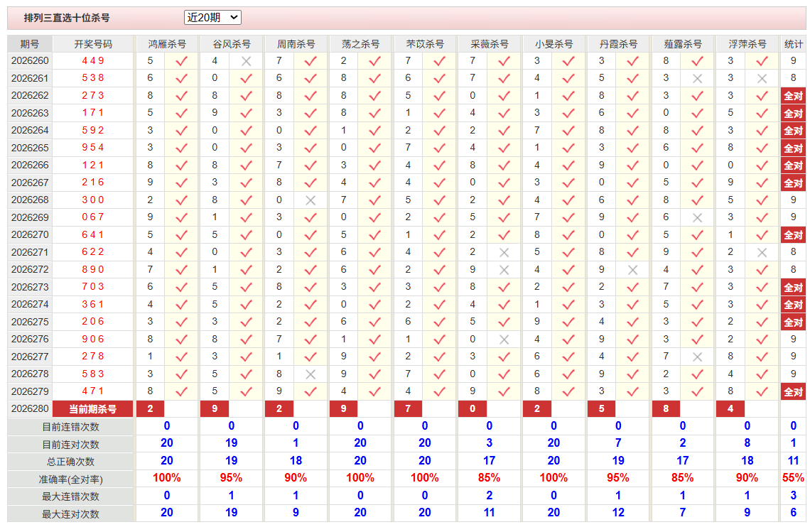Click the current kill number 4 under 浮萍杀号
This screenshot has width=810, height=532.
point(730,409)
